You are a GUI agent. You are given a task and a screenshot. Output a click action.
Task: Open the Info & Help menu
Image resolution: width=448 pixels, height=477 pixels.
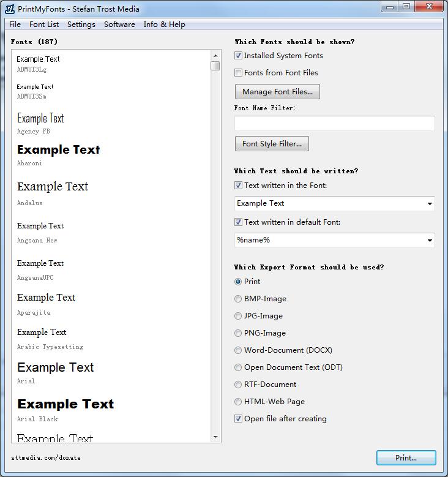tap(164, 24)
